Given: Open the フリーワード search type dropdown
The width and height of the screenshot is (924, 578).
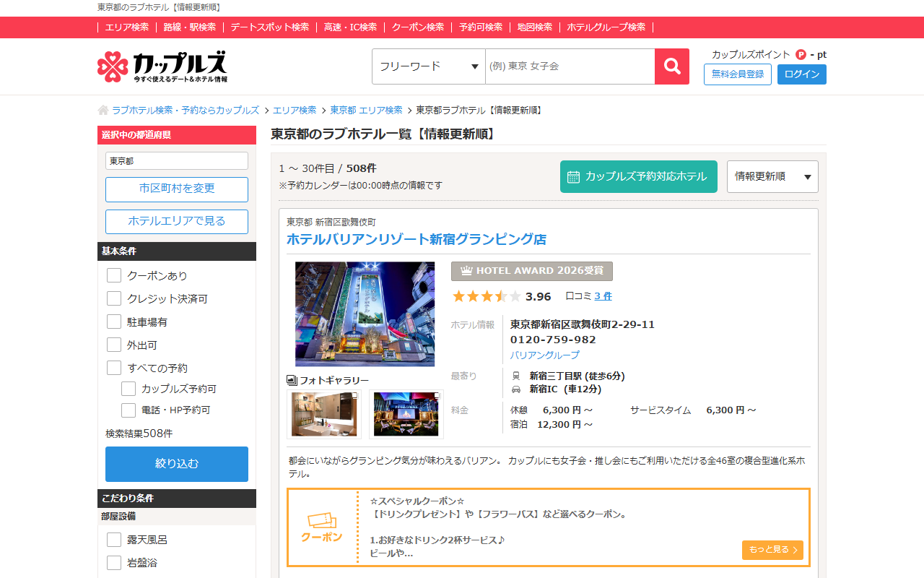Looking at the screenshot, I should coord(429,66).
